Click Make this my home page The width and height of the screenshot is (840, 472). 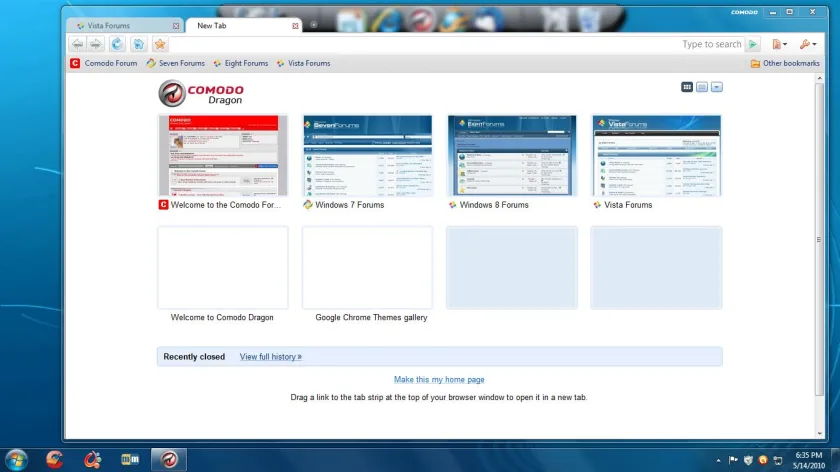[x=439, y=379]
